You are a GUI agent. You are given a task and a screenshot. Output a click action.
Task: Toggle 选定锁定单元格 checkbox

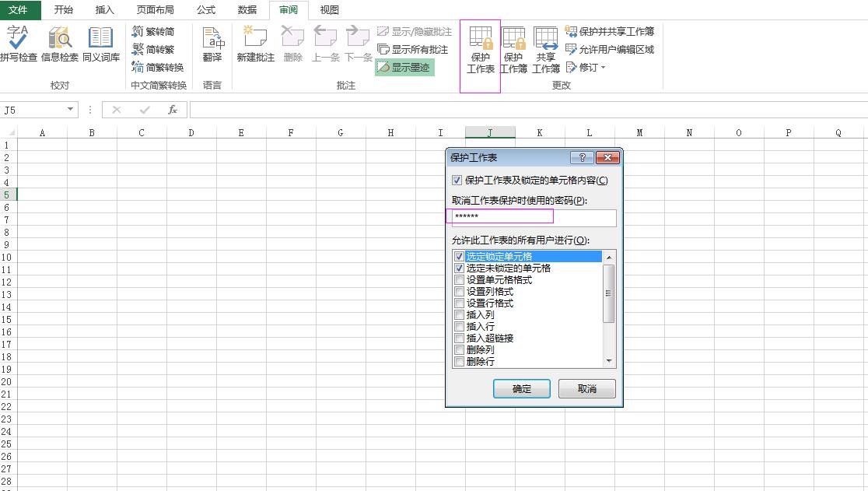(x=459, y=256)
